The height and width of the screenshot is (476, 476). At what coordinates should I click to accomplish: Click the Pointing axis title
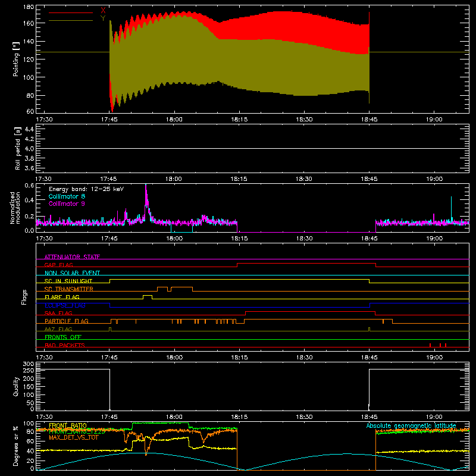tap(16, 59)
